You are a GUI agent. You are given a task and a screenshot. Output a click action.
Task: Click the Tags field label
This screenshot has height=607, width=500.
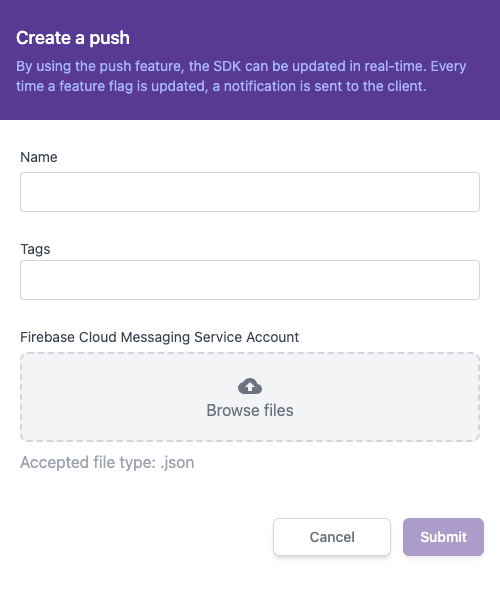click(x=35, y=249)
